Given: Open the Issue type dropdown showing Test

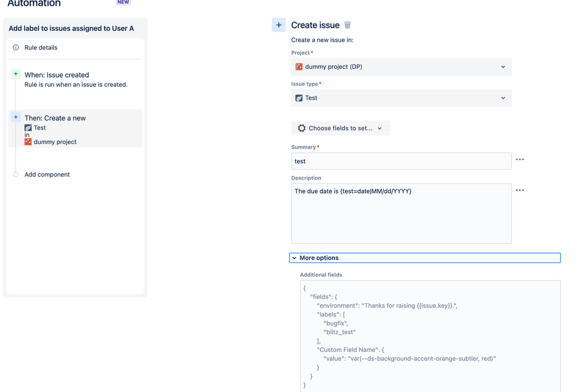Looking at the screenshot, I should 401,98.
